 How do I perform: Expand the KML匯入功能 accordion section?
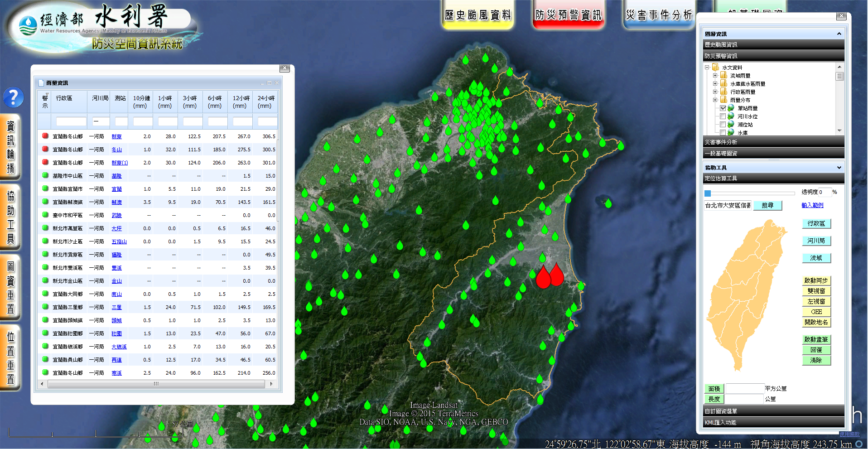pyautogui.click(x=774, y=422)
